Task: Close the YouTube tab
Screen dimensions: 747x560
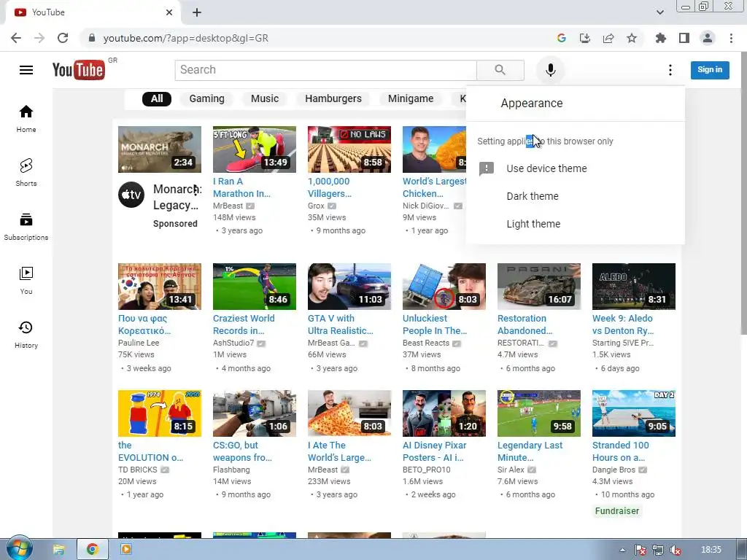Action: [169, 12]
